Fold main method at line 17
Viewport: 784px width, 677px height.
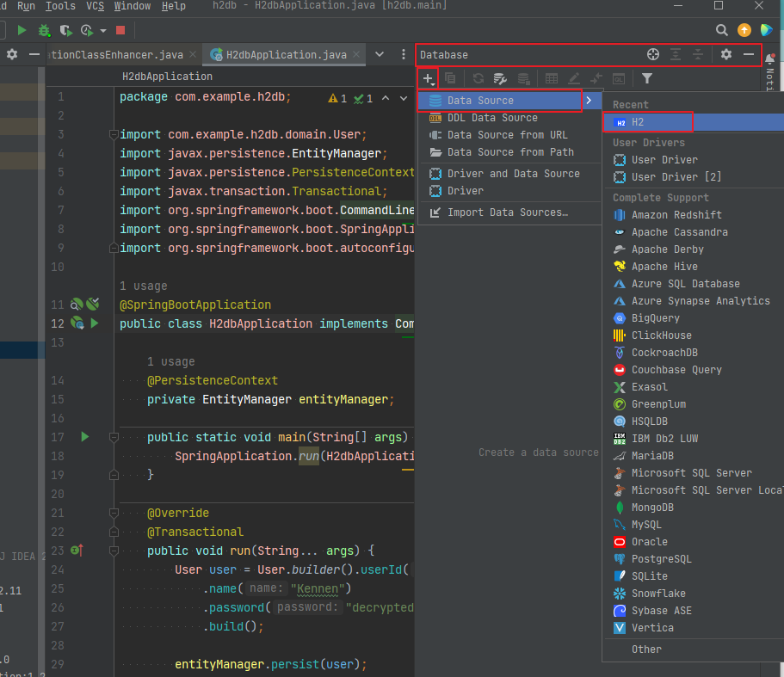[x=114, y=437]
